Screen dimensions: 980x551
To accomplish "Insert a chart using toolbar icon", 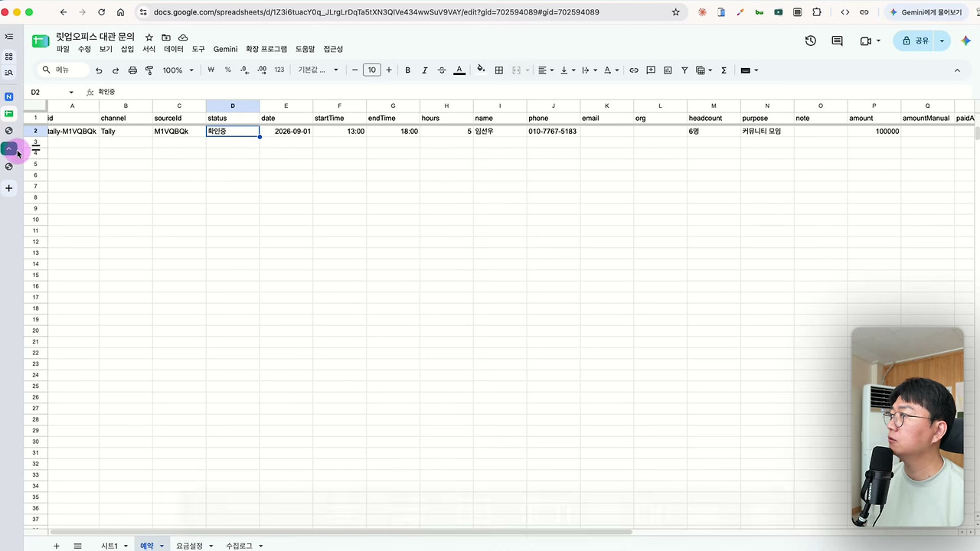I will [668, 70].
